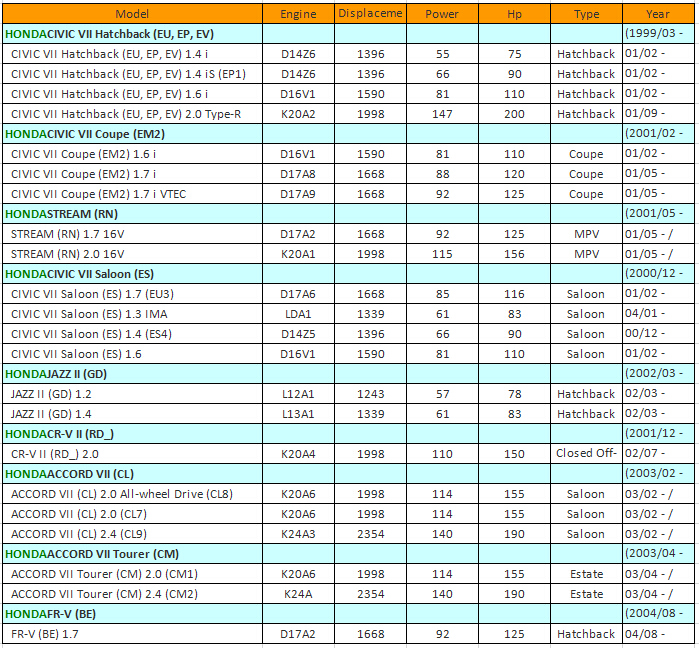Screen dimensions: 699x648
Task: Select engine code K20A2
Action: (x=298, y=114)
